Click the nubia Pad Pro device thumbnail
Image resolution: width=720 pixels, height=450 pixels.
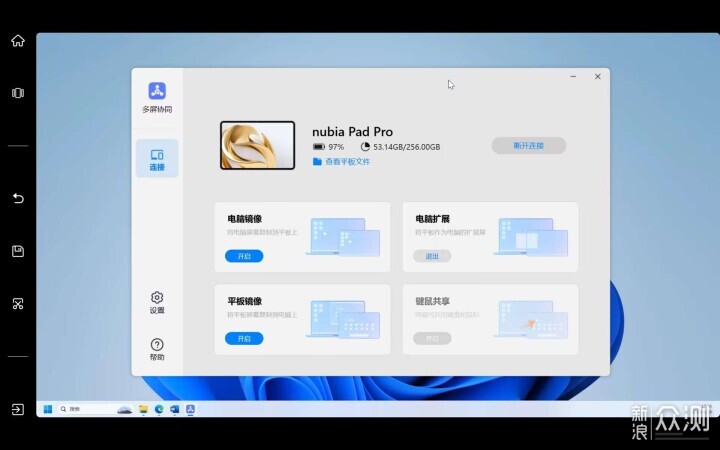click(258, 145)
